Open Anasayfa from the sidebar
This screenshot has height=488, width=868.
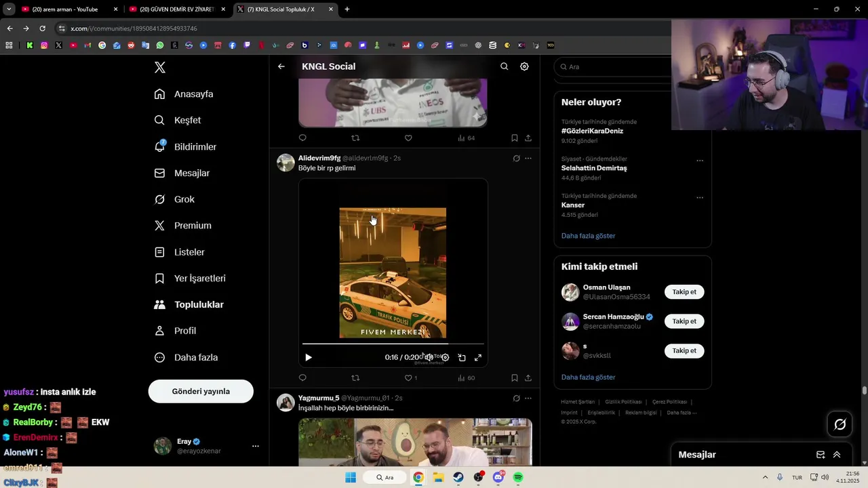(184, 94)
